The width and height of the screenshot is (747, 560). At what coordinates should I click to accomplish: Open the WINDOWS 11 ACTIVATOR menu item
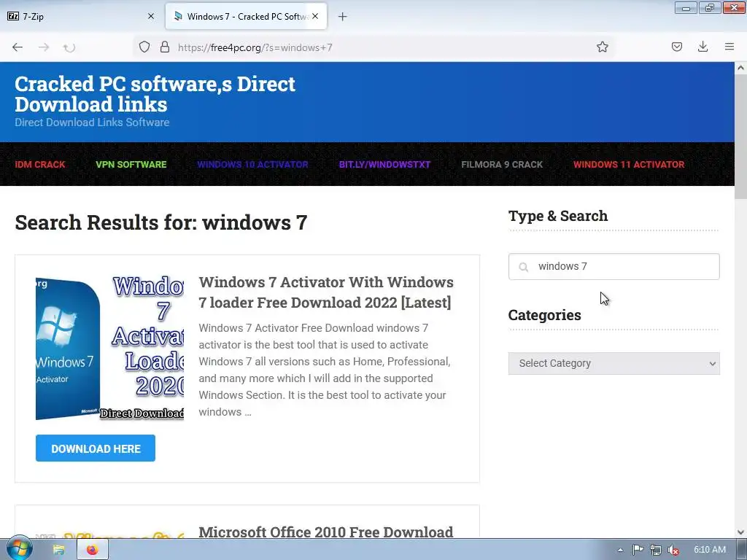pyautogui.click(x=629, y=164)
